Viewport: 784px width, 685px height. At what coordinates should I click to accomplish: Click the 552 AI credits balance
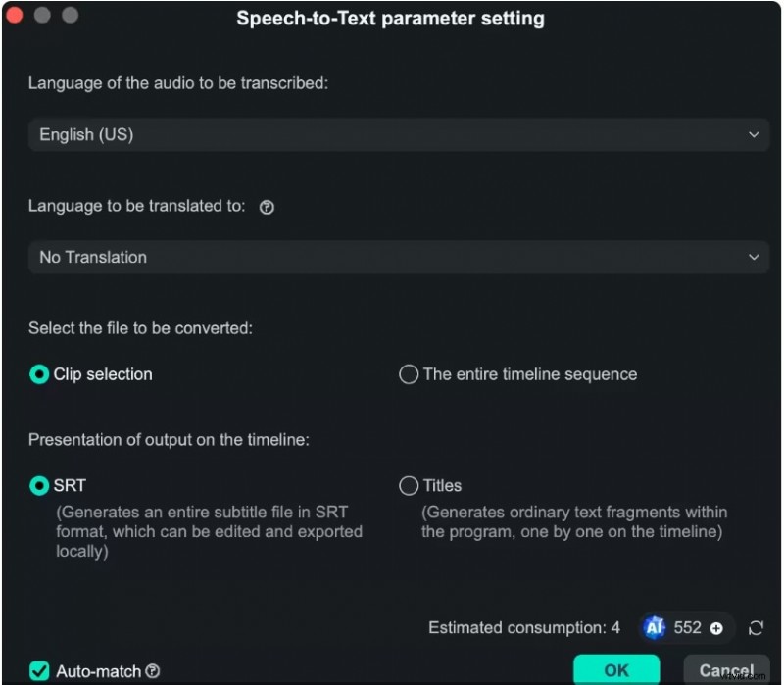click(x=688, y=628)
